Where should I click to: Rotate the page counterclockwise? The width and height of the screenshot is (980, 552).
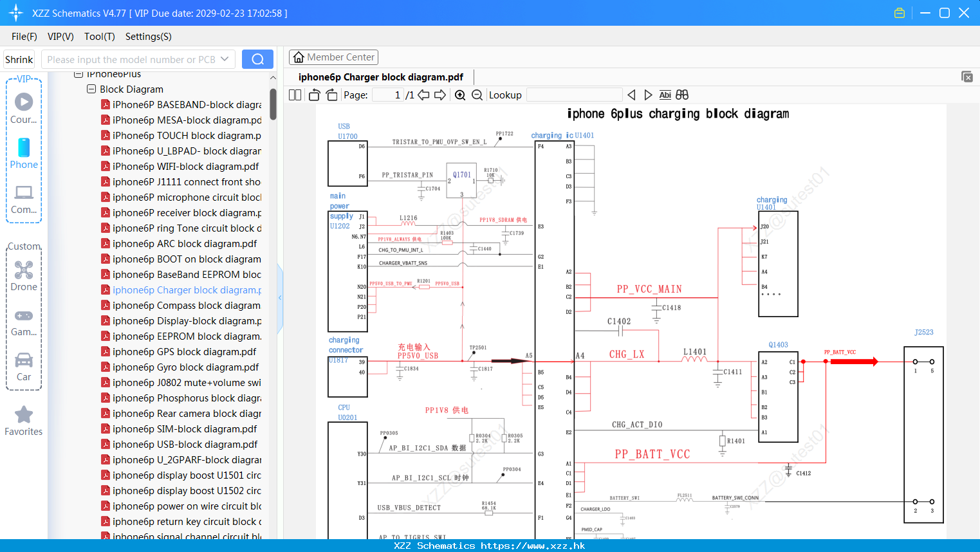[314, 95]
